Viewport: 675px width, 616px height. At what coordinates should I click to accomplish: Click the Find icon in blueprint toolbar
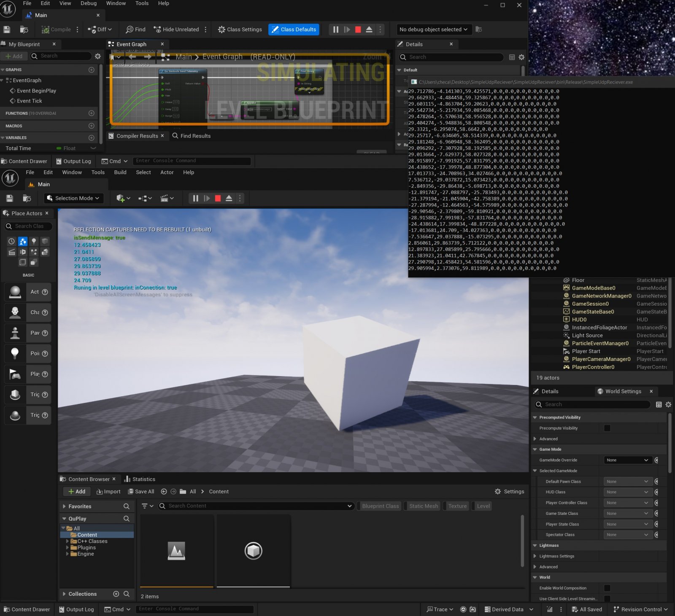[x=135, y=30]
